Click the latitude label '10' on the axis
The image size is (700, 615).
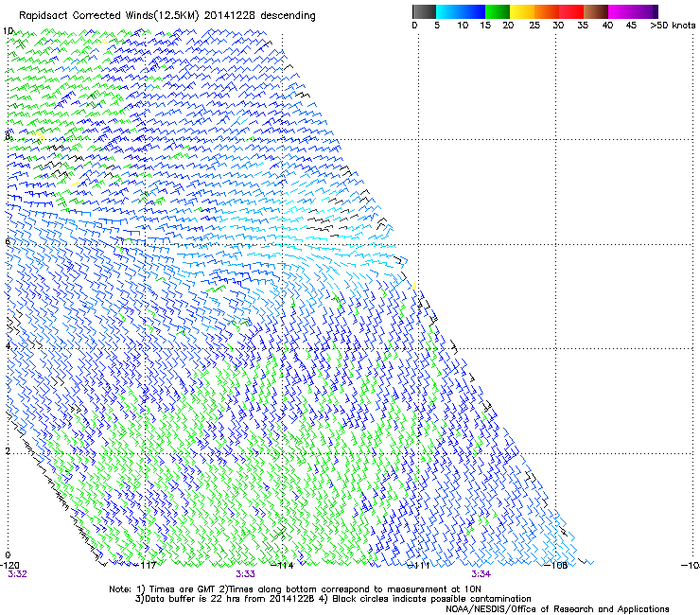(8, 31)
